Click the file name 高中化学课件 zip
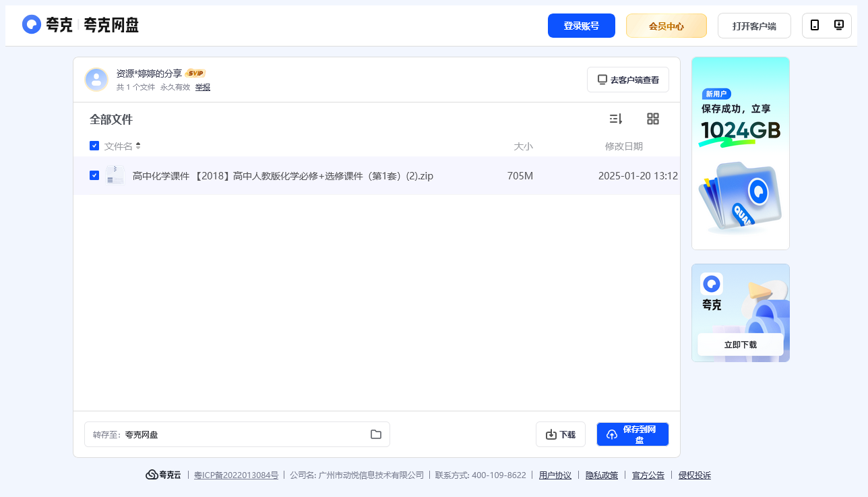Viewport: 868px width, 497px height. click(x=283, y=176)
